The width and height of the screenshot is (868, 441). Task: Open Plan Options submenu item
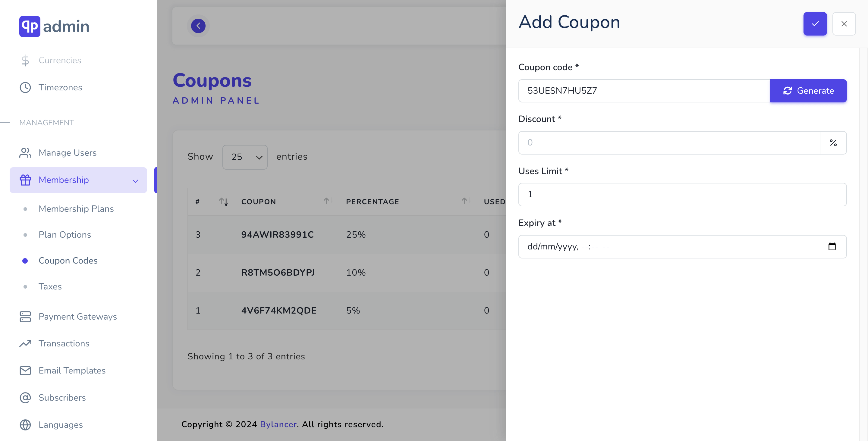65,235
